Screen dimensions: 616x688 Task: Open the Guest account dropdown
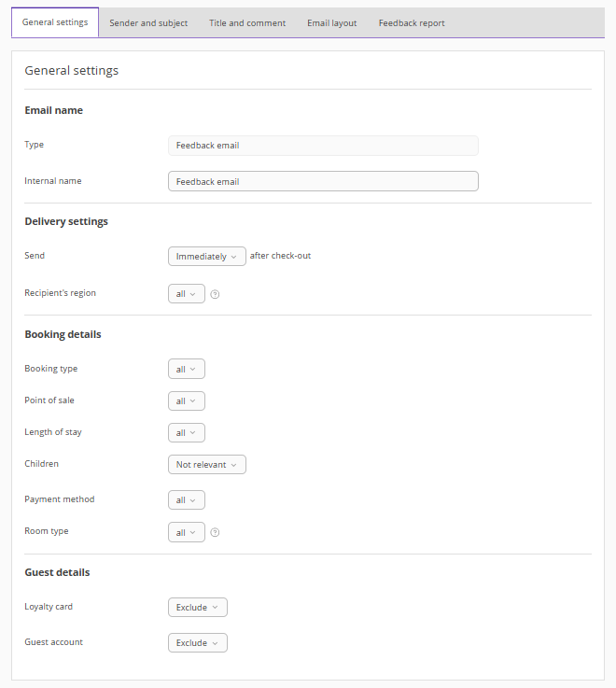pyautogui.click(x=197, y=643)
